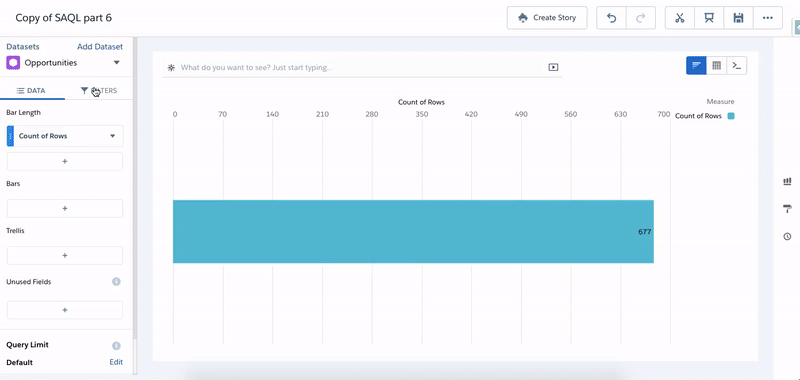The width and height of the screenshot is (800, 380).
Task: Click the left panel scrollbar
Action: (135, 189)
